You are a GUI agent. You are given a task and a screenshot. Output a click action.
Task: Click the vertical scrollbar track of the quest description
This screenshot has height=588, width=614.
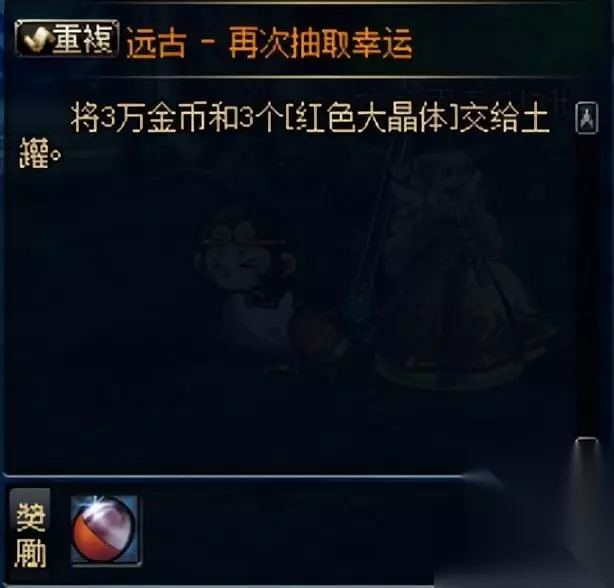tap(587, 286)
